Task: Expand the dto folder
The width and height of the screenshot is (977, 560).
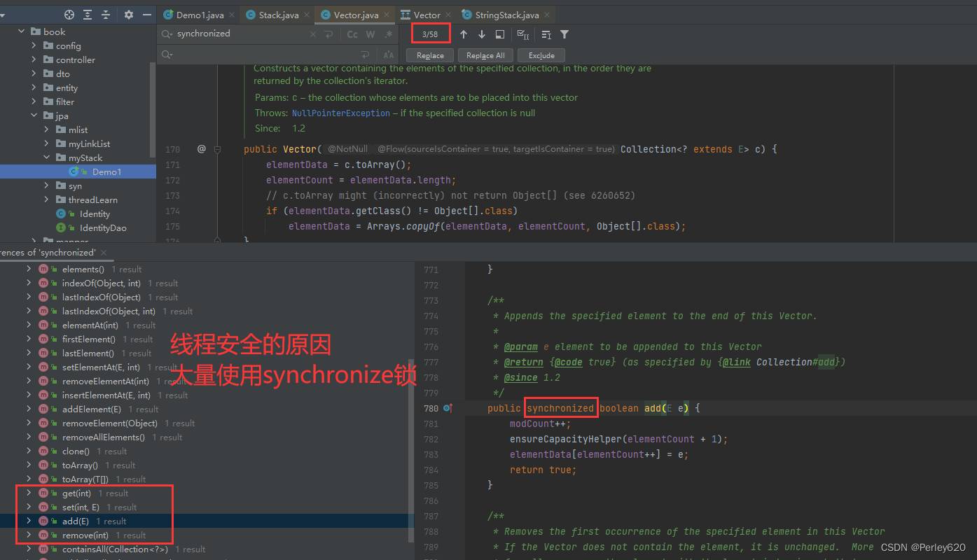Action: coord(34,73)
